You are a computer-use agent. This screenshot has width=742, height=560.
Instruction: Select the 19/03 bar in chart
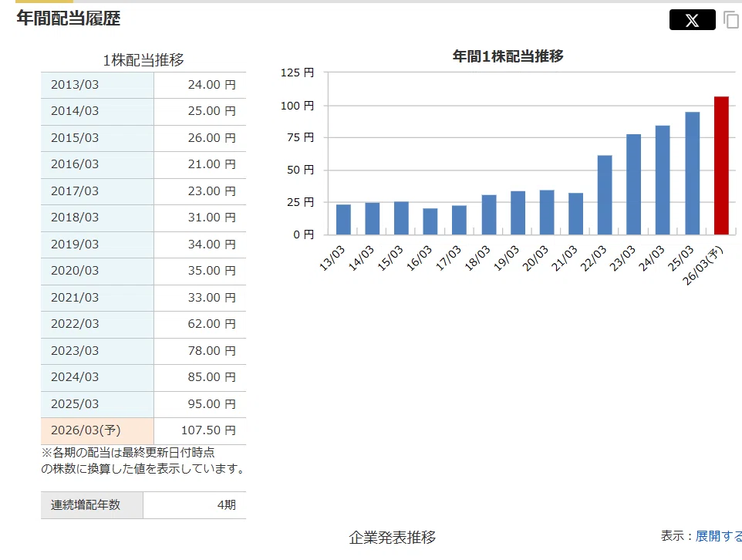(518, 213)
